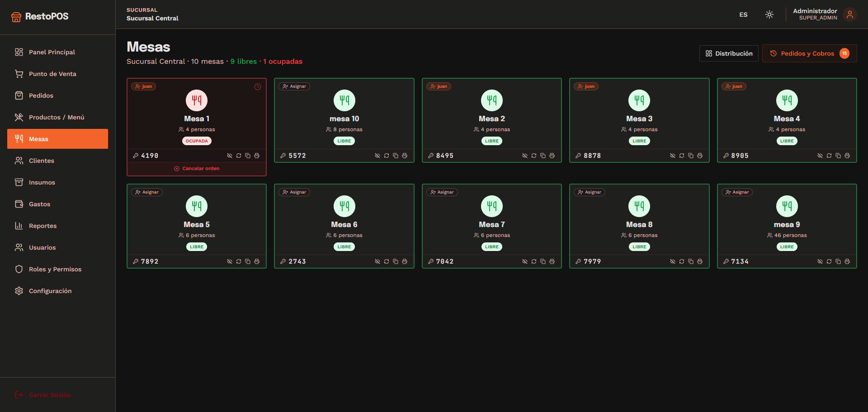Screen dimensions: 868x412
Task: Hide the PIN code of Mesa 5
Action: click(230, 261)
